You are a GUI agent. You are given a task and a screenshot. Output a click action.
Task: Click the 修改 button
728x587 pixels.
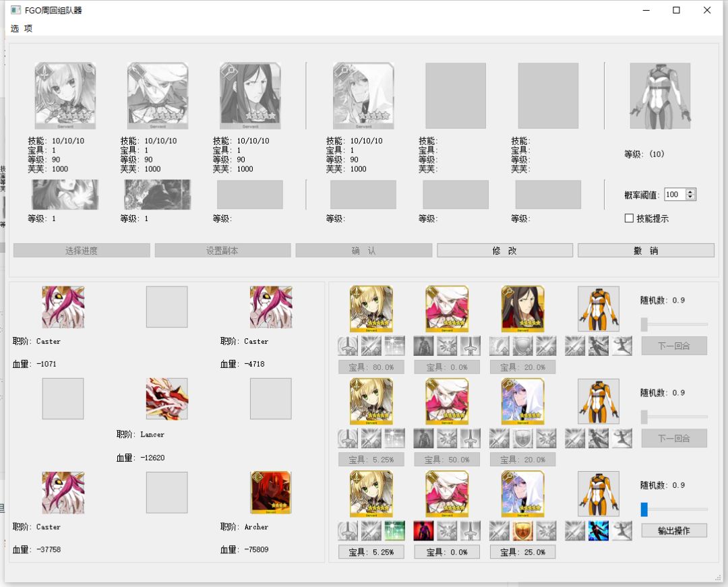point(505,251)
